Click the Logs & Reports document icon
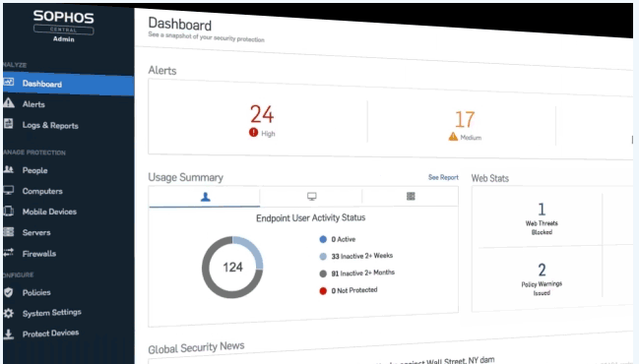 click(x=9, y=123)
